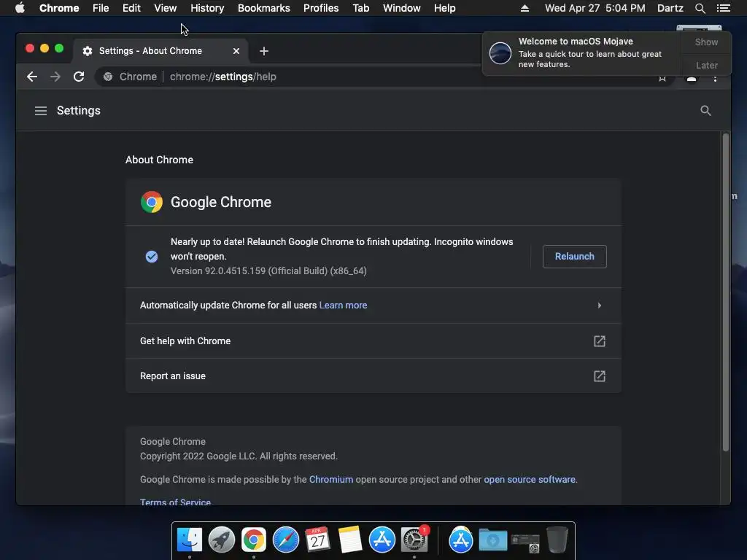Dismiss the Mojave notification with Later
Viewport: 747px width, 560px height.
click(x=706, y=65)
